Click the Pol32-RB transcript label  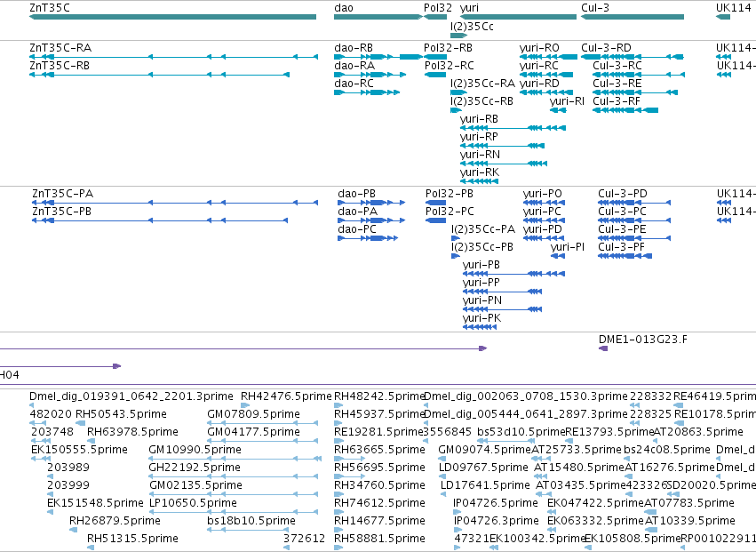pos(448,48)
